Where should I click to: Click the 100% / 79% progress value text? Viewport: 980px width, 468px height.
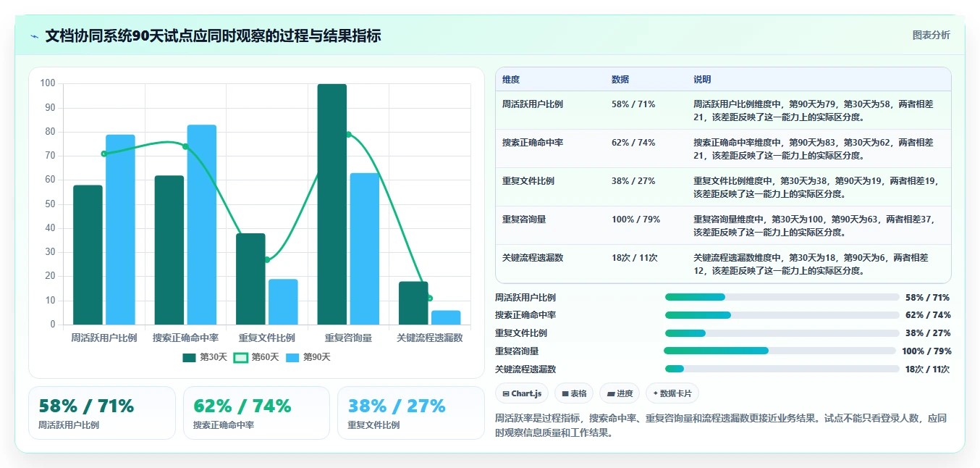[926, 351]
